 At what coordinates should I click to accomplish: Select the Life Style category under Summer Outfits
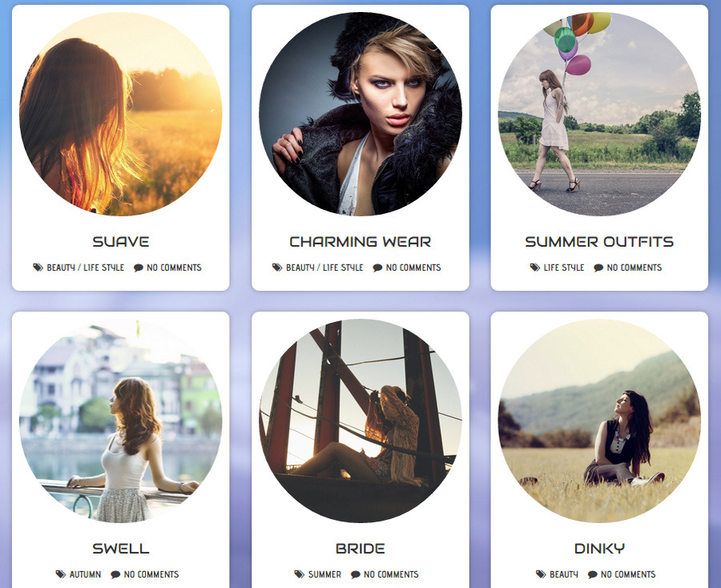pos(564,268)
